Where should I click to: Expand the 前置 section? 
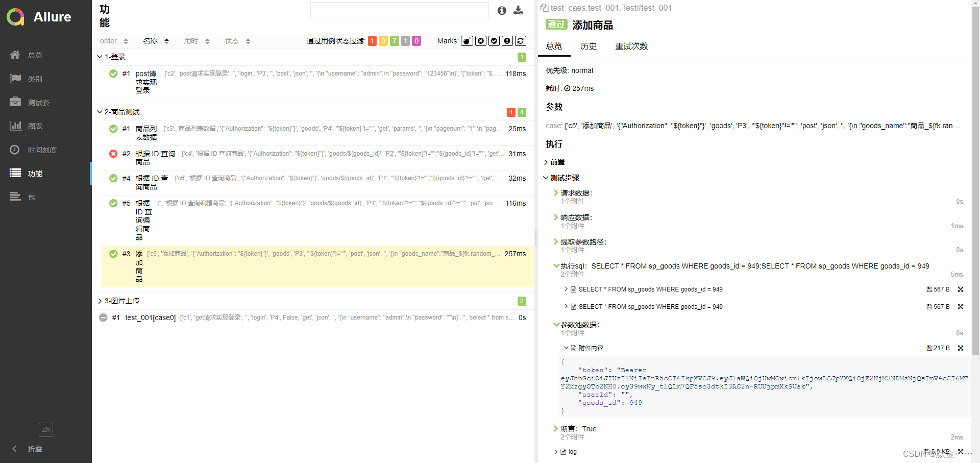(554, 162)
